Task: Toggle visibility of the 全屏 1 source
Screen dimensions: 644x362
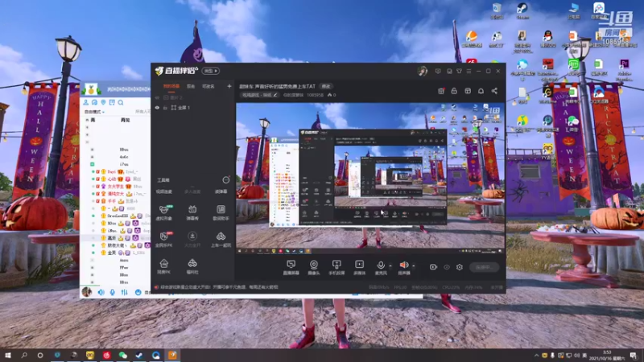Action: tap(157, 108)
